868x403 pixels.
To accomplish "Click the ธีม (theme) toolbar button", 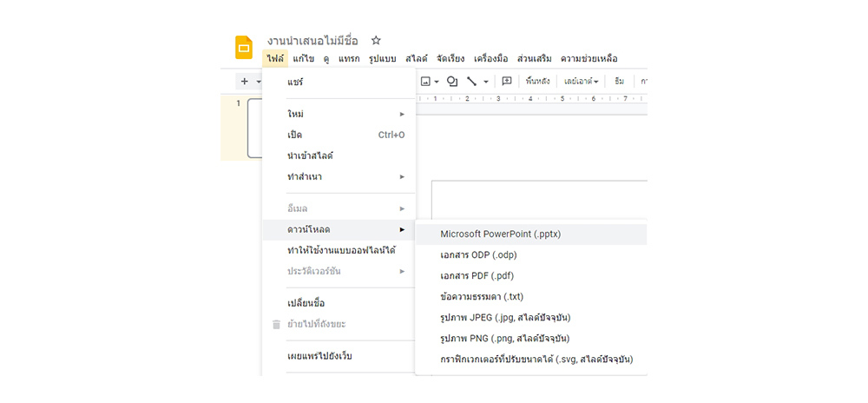I will click(619, 82).
